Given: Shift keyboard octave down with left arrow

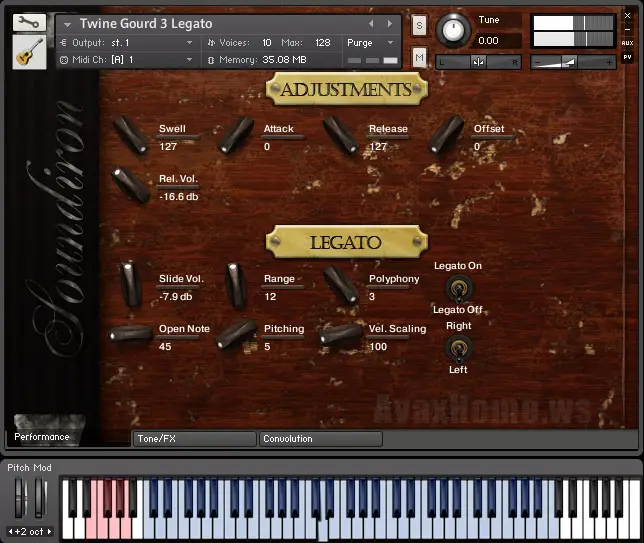Looking at the screenshot, I should pyautogui.click(x=11, y=531).
